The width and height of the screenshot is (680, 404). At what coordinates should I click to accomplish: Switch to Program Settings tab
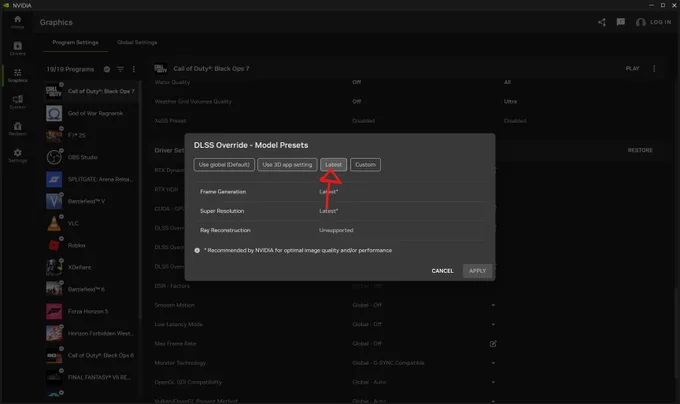[75, 42]
